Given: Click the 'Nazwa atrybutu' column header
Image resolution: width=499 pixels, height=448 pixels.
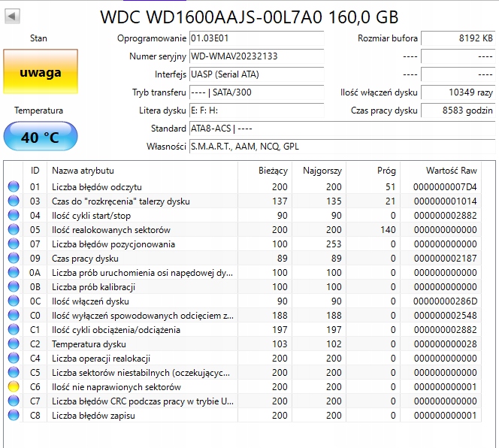Looking at the screenshot, I should [x=83, y=171].
